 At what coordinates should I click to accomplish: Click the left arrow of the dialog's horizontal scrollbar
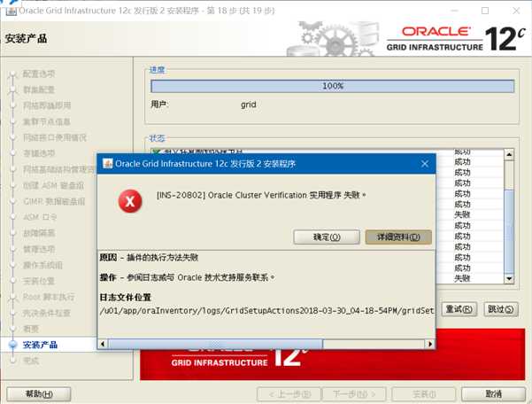pos(103,344)
